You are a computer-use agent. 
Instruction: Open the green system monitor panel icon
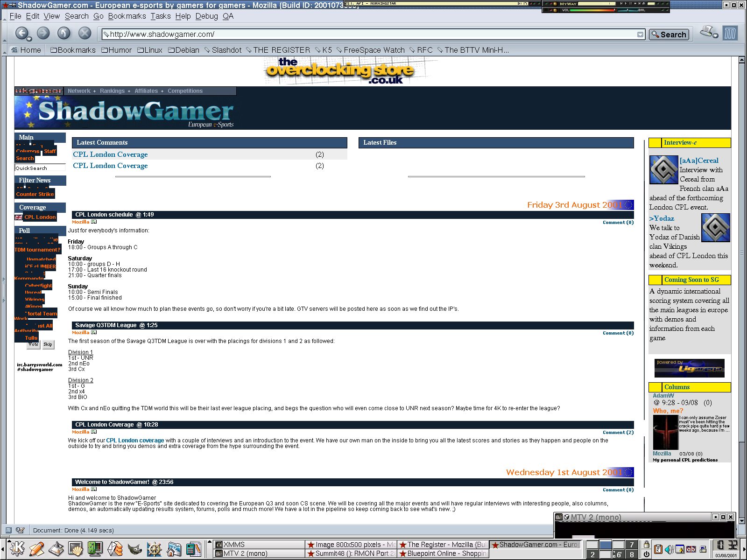[95, 549]
